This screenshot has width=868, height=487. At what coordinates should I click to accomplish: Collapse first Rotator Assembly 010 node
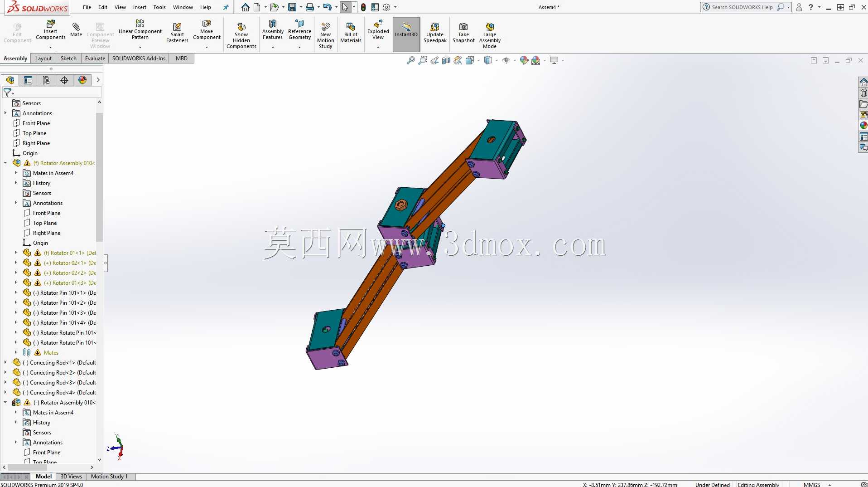(x=5, y=163)
